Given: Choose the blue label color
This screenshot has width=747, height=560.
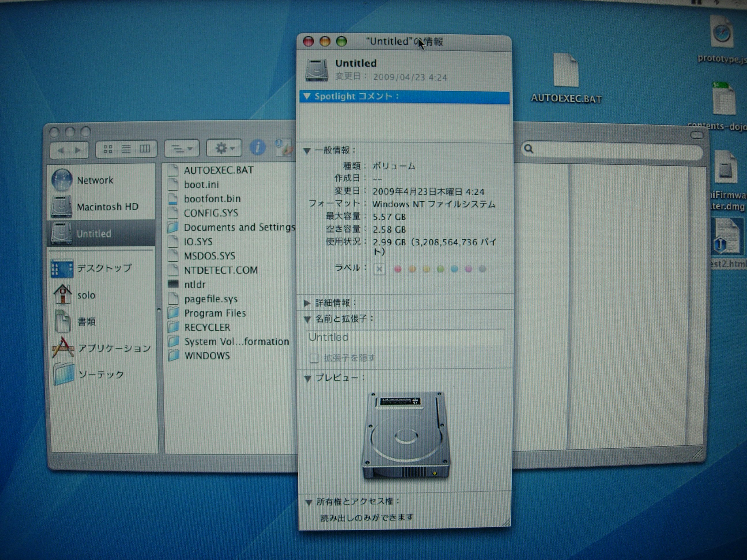Looking at the screenshot, I should tap(454, 269).
